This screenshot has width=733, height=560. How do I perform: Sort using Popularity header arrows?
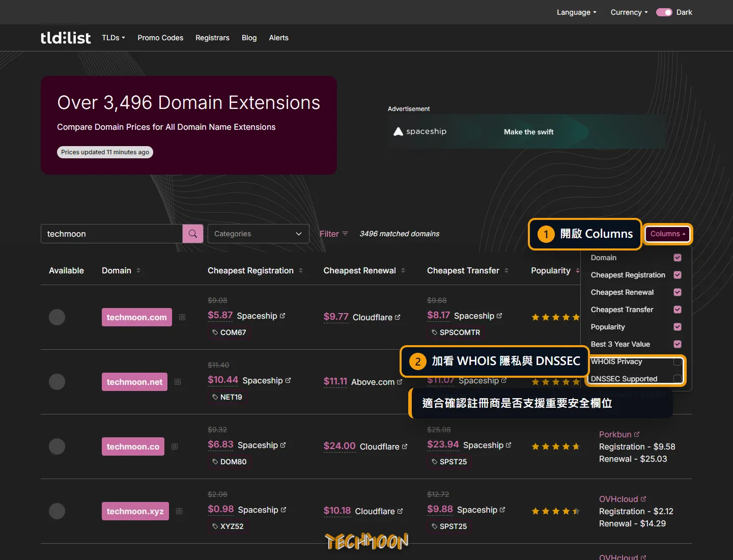tap(577, 270)
